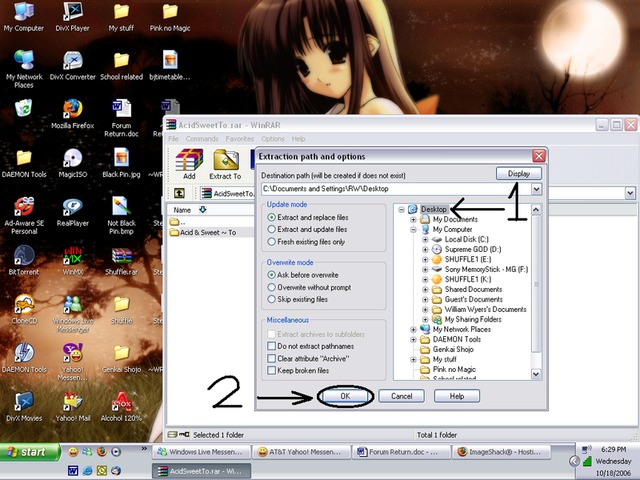Open destination path dropdown arrow
The image size is (640, 480).
pyautogui.click(x=536, y=189)
